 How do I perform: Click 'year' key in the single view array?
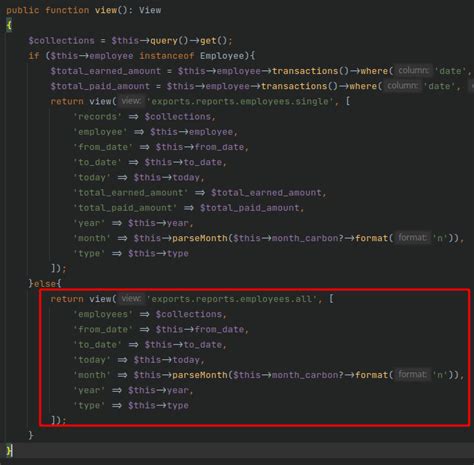click(89, 223)
